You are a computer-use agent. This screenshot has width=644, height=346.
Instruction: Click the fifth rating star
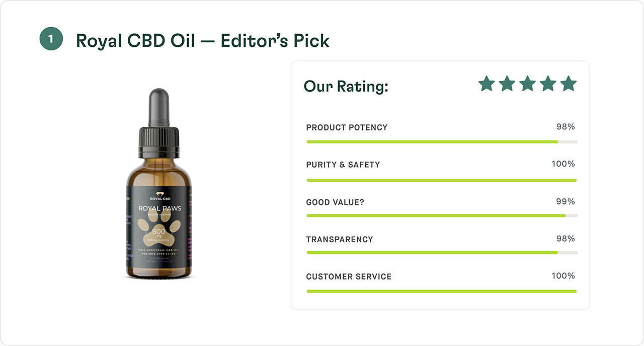click(x=568, y=84)
